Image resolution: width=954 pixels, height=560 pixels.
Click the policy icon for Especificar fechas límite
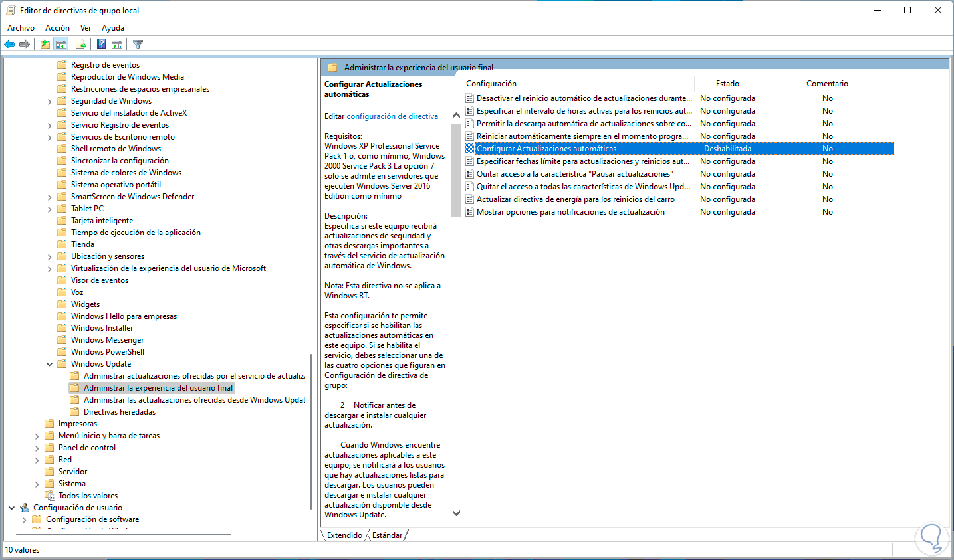point(470,161)
